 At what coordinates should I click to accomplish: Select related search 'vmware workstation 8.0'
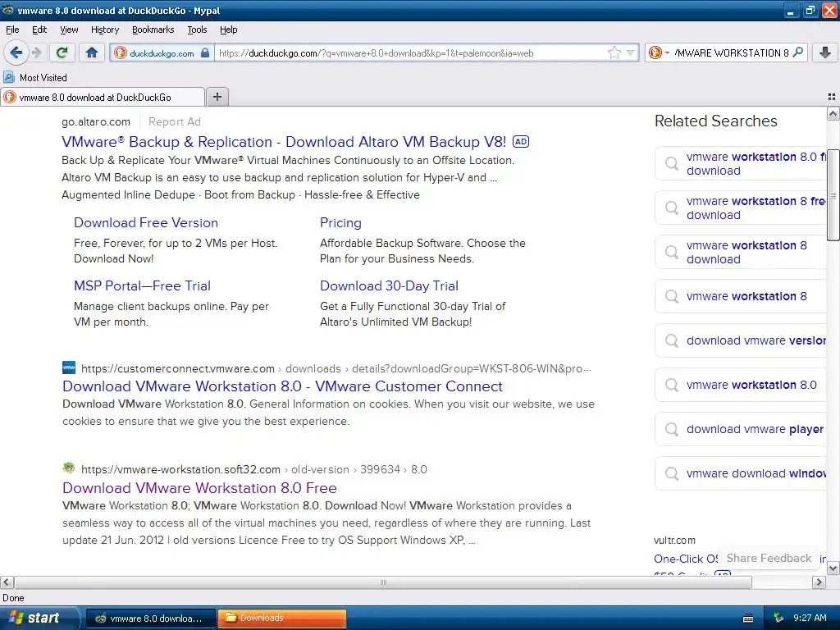(741, 385)
